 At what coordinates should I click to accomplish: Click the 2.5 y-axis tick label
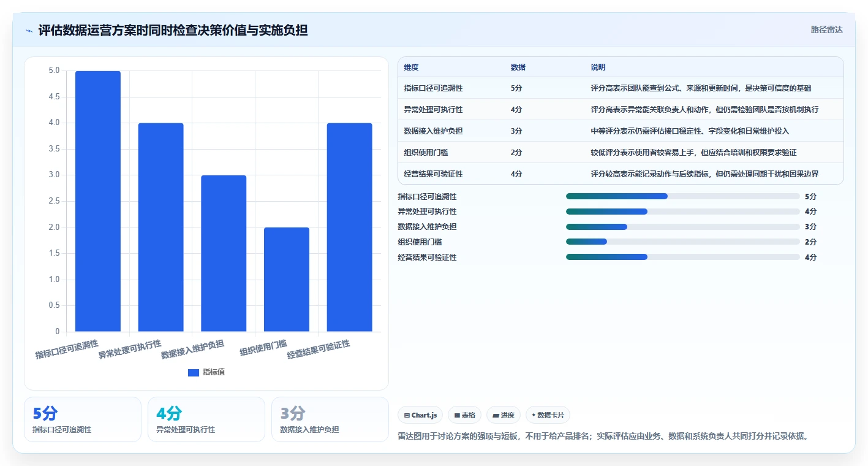pos(54,201)
